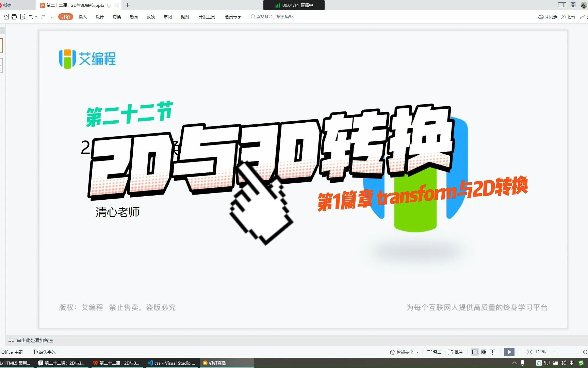Click the 查找命令 search command field

point(272,16)
